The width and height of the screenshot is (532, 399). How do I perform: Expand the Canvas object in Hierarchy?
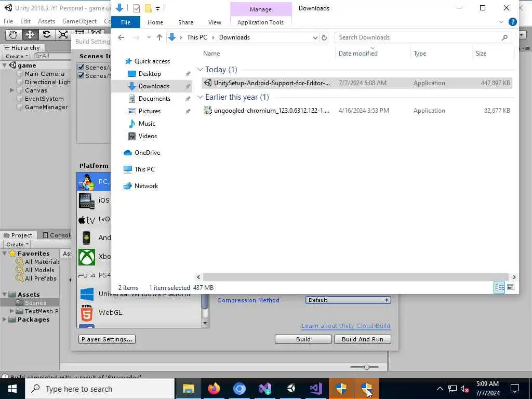pos(12,90)
